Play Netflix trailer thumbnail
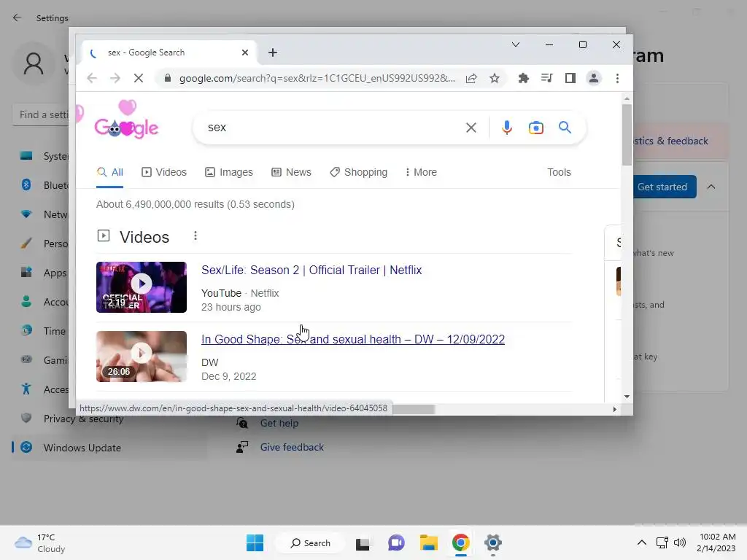The image size is (747, 560). coord(142,287)
